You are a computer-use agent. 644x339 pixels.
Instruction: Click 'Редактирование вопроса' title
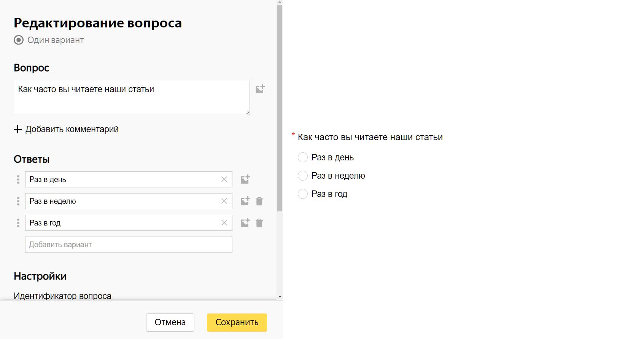[x=98, y=23]
